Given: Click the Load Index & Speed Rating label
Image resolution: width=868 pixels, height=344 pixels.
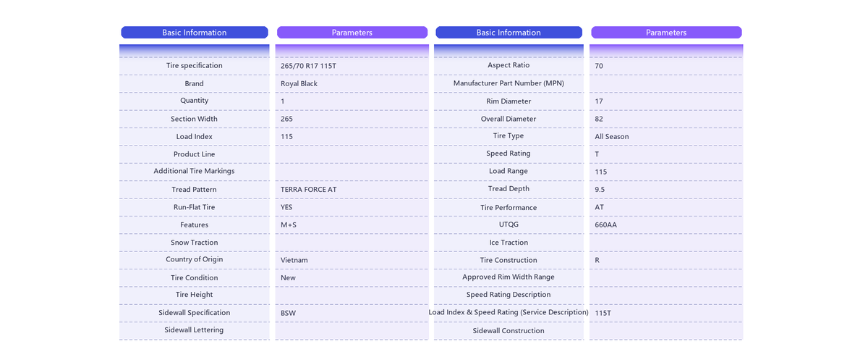Looking at the screenshot, I should [509, 312].
